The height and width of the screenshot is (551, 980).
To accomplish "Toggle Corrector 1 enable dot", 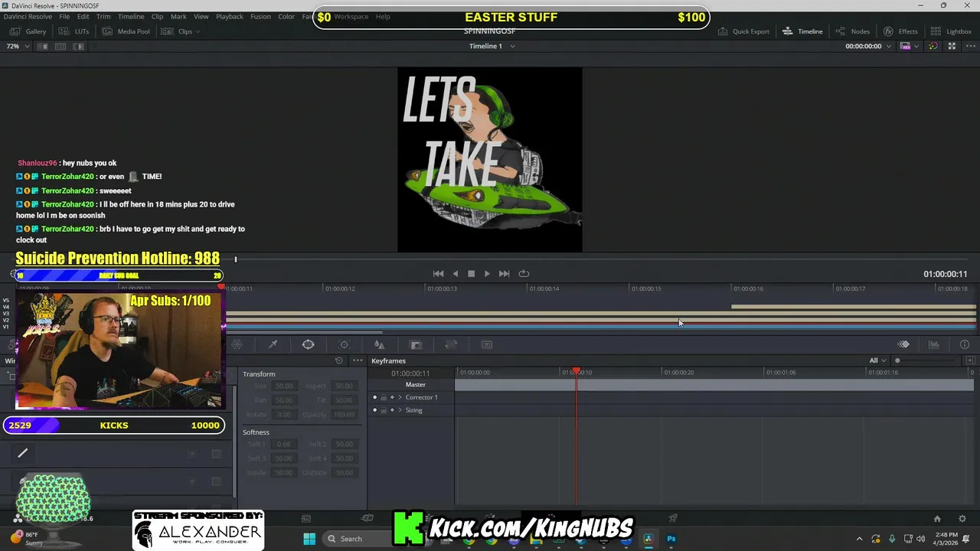I will pyautogui.click(x=374, y=397).
